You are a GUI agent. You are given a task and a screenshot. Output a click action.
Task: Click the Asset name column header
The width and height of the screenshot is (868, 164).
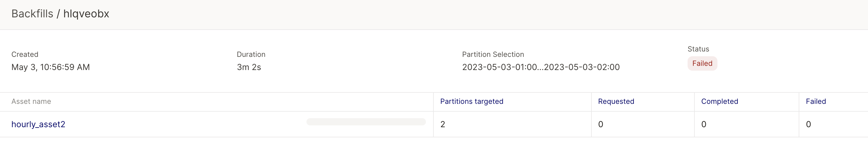click(x=31, y=101)
